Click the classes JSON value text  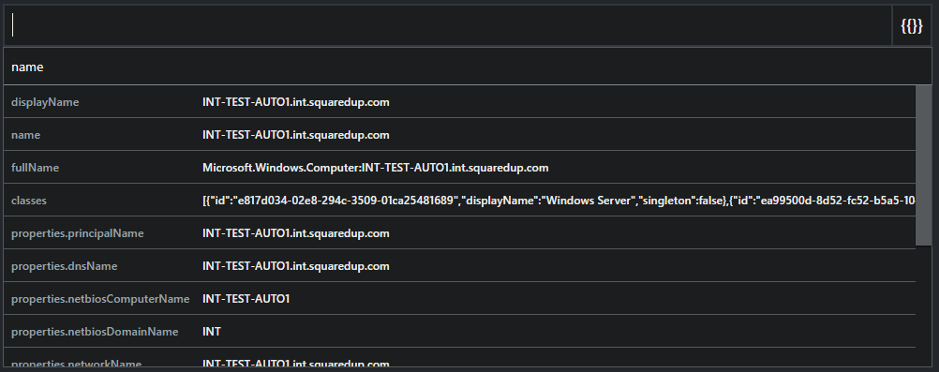click(x=558, y=201)
